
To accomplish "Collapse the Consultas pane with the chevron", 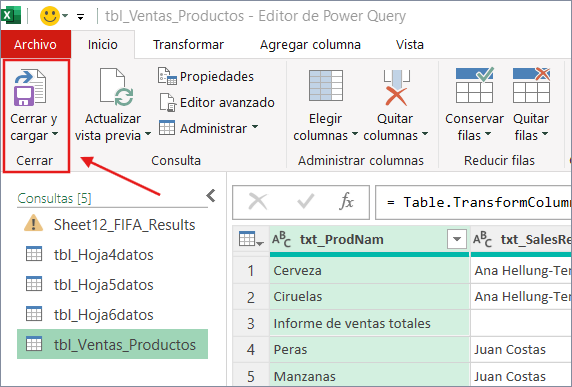I will click(211, 196).
